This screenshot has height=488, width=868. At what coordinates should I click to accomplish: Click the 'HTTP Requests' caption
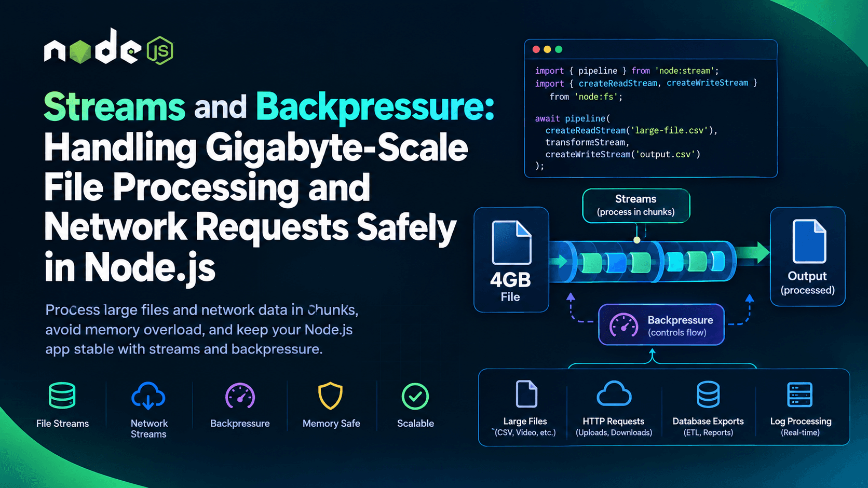pos(614,422)
